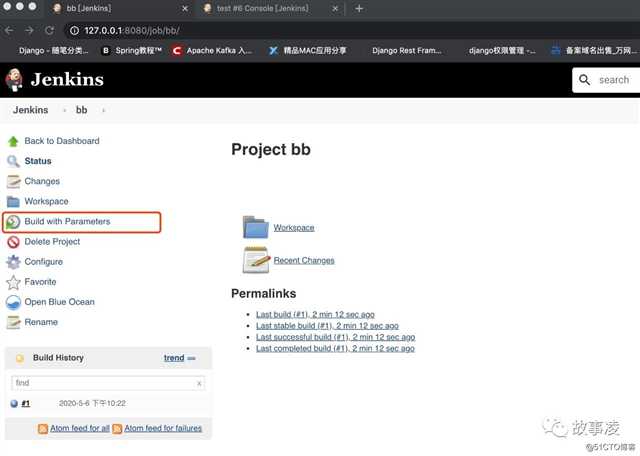Viewport: 640px width, 456px height.
Task: Open the Last completed build (#1) permalink
Action: 336,349
